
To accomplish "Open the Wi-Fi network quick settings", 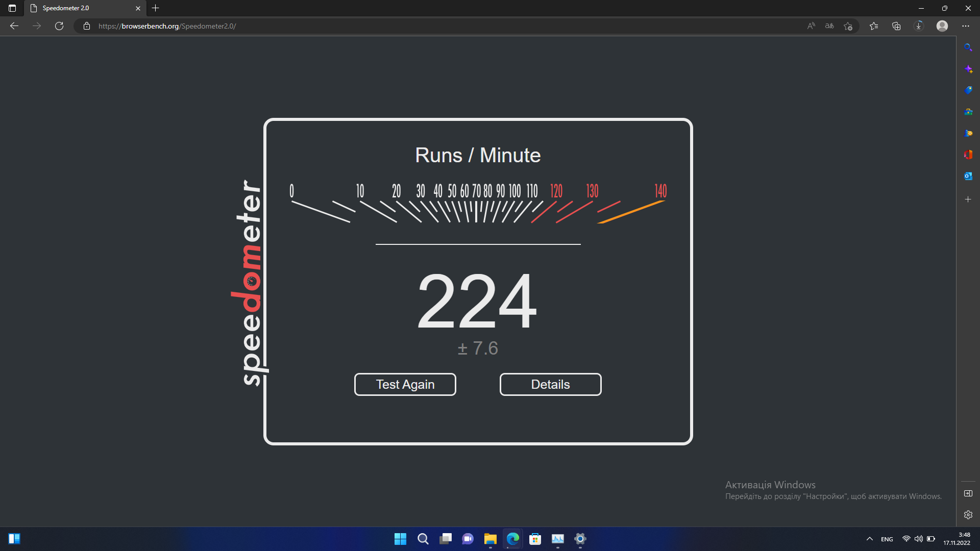I will 906,539.
